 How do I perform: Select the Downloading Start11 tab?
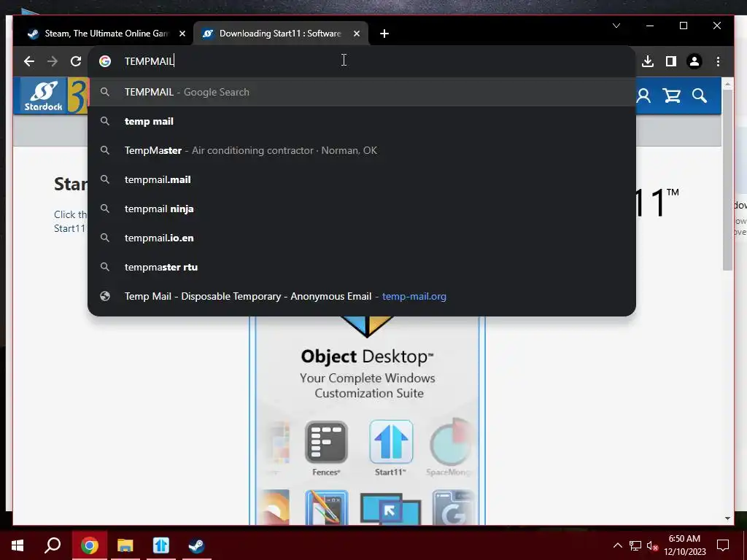(281, 34)
